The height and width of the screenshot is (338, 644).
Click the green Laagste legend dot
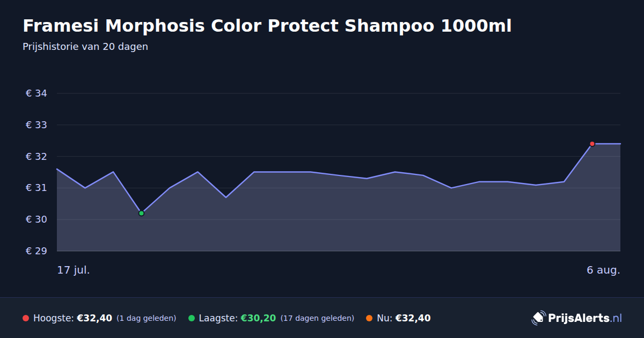click(x=192, y=318)
